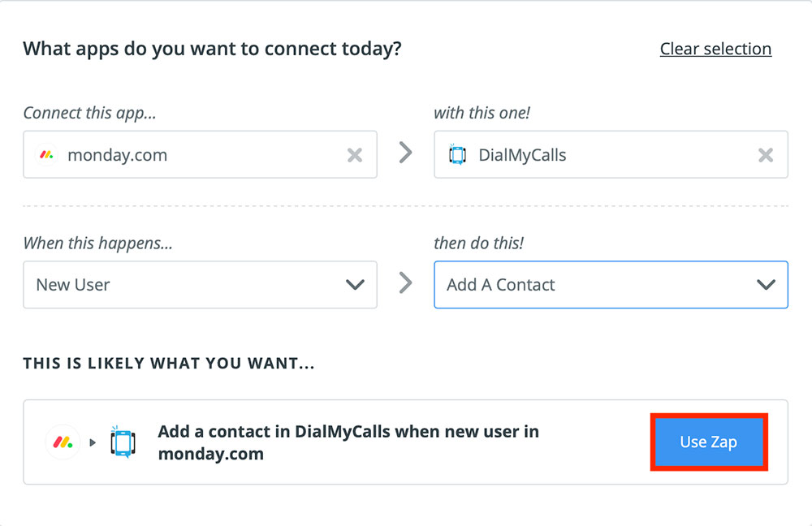Click the "What apps do you want to connect today?" heading
The image size is (812, 526).
[212, 49]
